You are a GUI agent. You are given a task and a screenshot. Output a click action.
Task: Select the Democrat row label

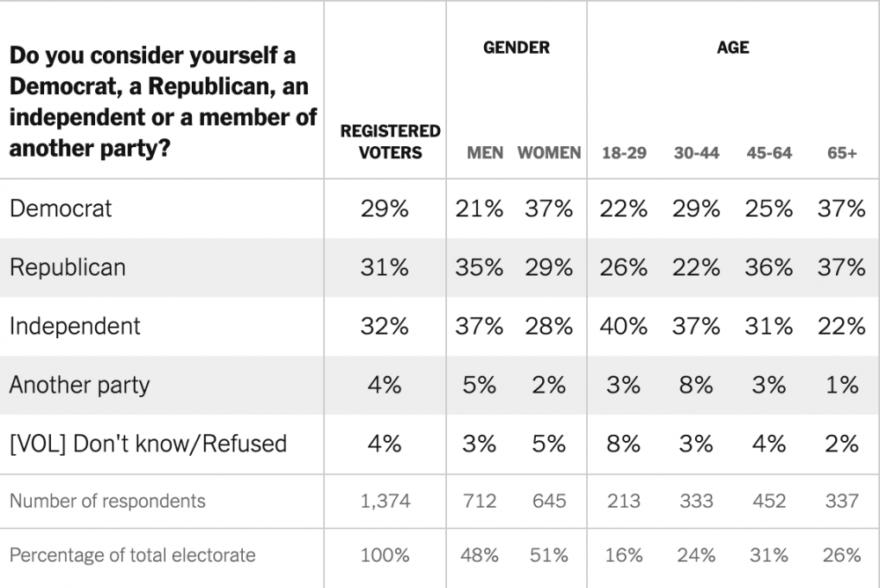[x=61, y=209]
